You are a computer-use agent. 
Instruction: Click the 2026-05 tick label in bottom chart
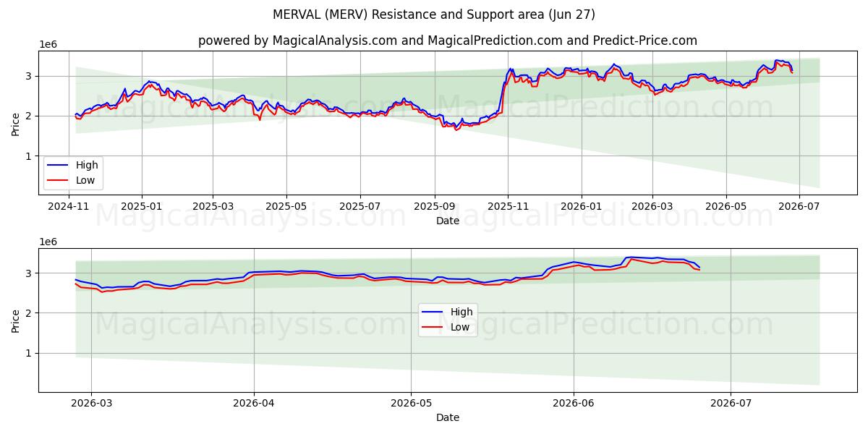pyautogui.click(x=411, y=404)
